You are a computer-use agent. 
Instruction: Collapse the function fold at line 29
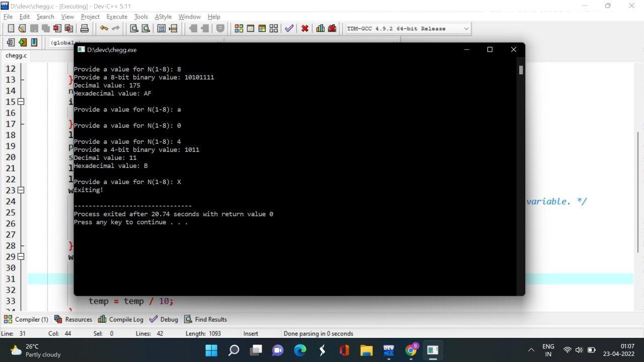click(x=20, y=256)
